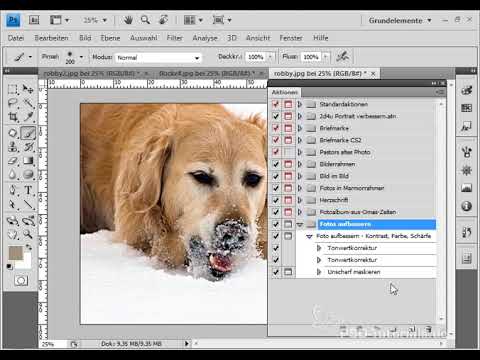Select the Zoom tool in toolbox
The image size is (480, 360).
click(x=28, y=234)
